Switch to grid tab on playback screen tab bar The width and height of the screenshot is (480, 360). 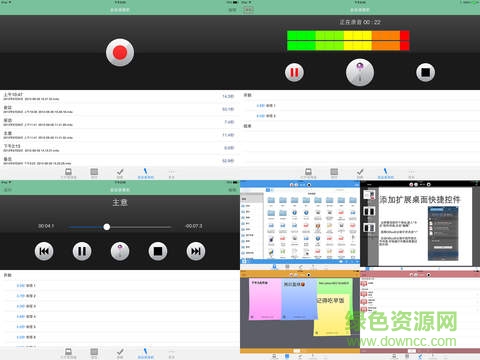pyautogui.click(x=94, y=353)
